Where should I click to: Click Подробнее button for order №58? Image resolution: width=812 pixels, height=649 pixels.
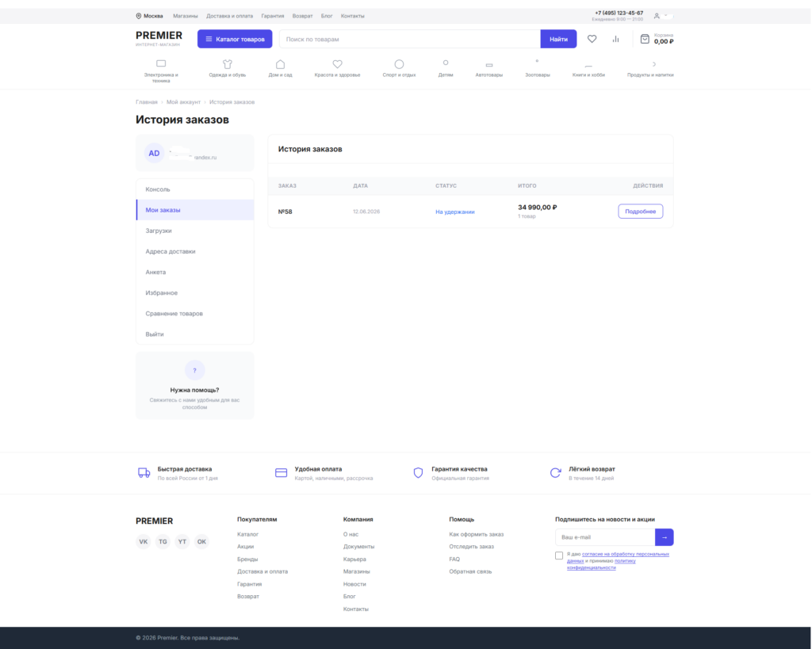(640, 211)
